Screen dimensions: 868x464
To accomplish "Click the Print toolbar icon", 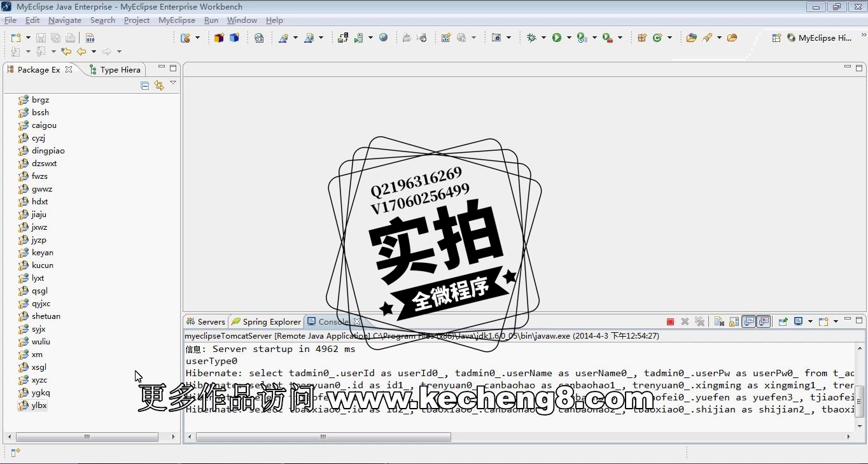I will 70,38.
